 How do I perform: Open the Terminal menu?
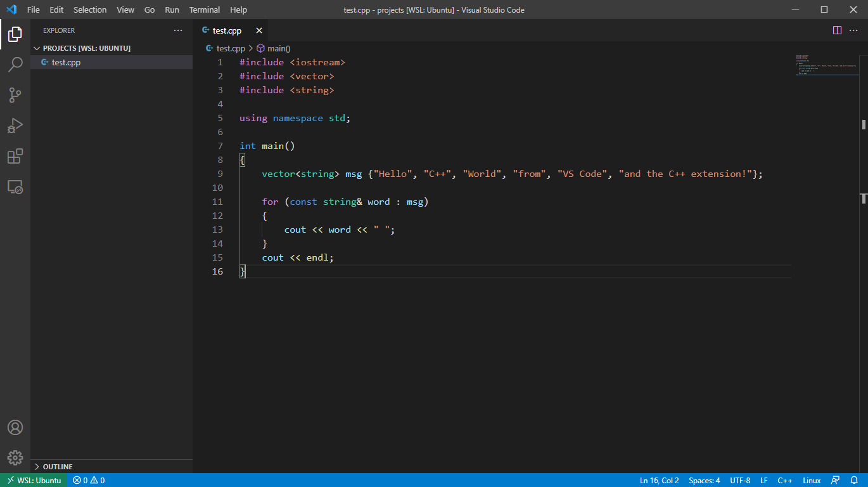[x=204, y=10]
